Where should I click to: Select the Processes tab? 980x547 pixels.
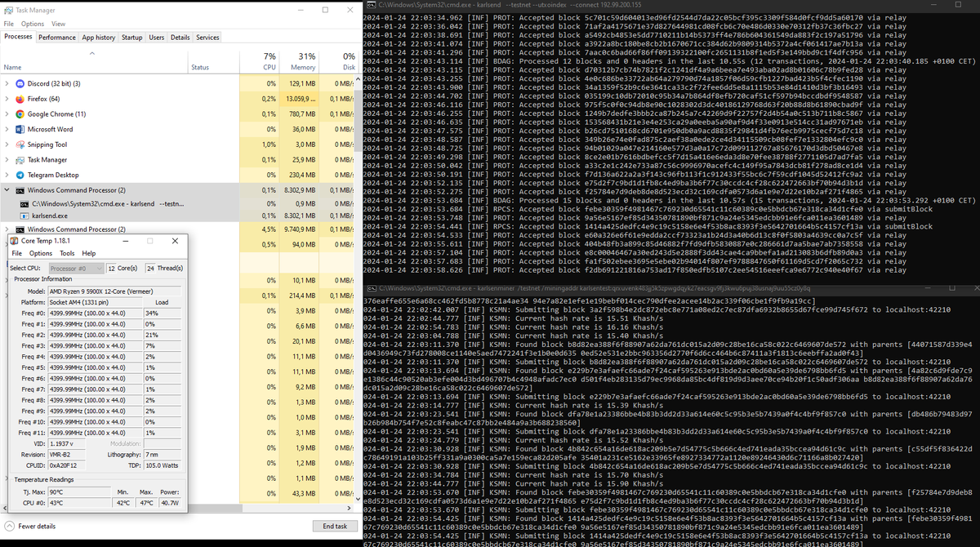point(18,37)
